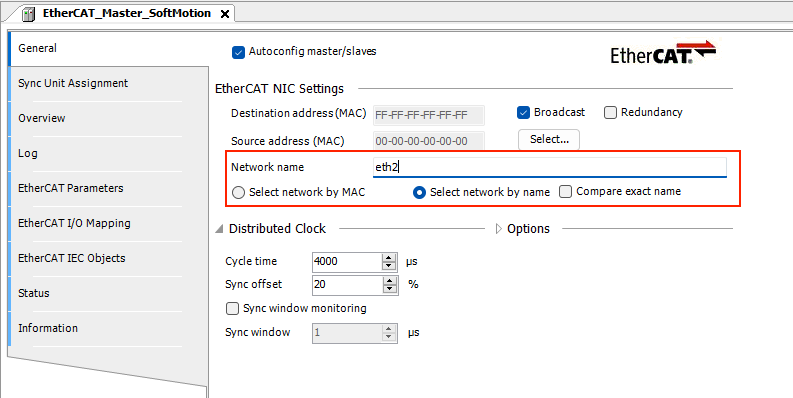Show the Log tab
Viewport: 793px width, 398px height.
(x=108, y=153)
